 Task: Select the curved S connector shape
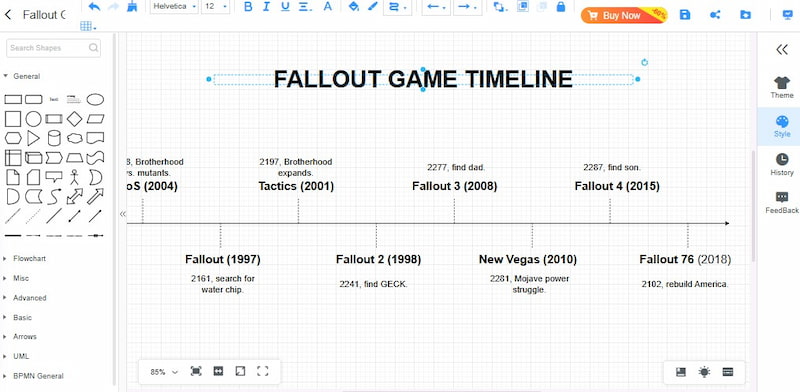pos(54,197)
